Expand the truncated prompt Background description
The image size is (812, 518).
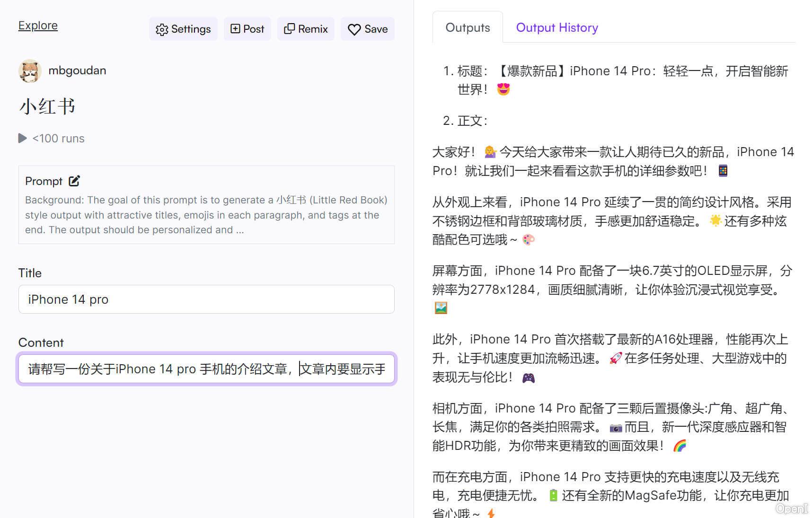coord(206,215)
